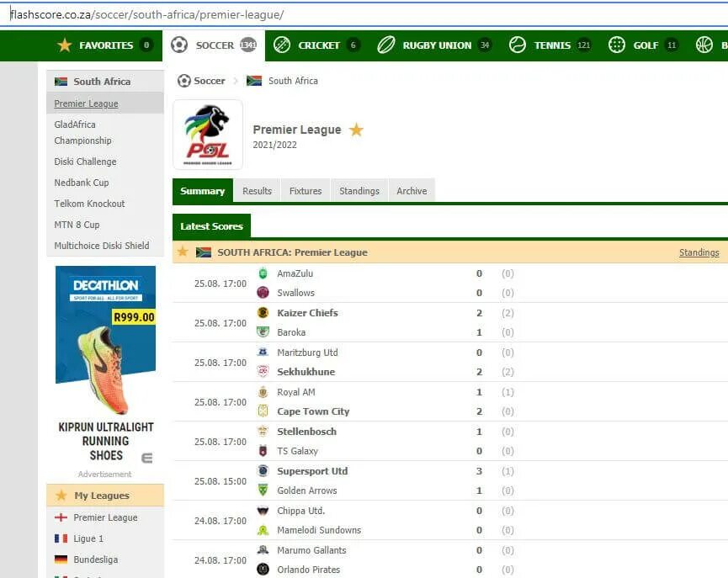The height and width of the screenshot is (578, 728).
Task: Click the My Leagues header star
Action: click(x=61, y=496)
